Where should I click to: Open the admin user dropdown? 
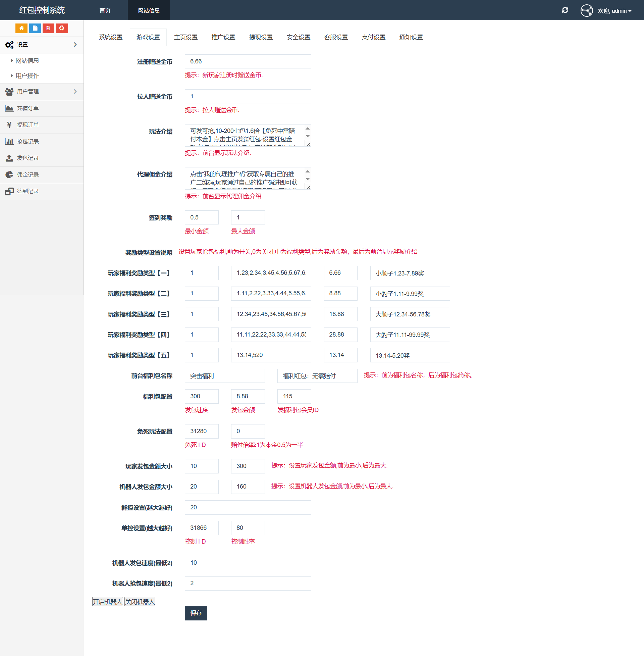614,11
